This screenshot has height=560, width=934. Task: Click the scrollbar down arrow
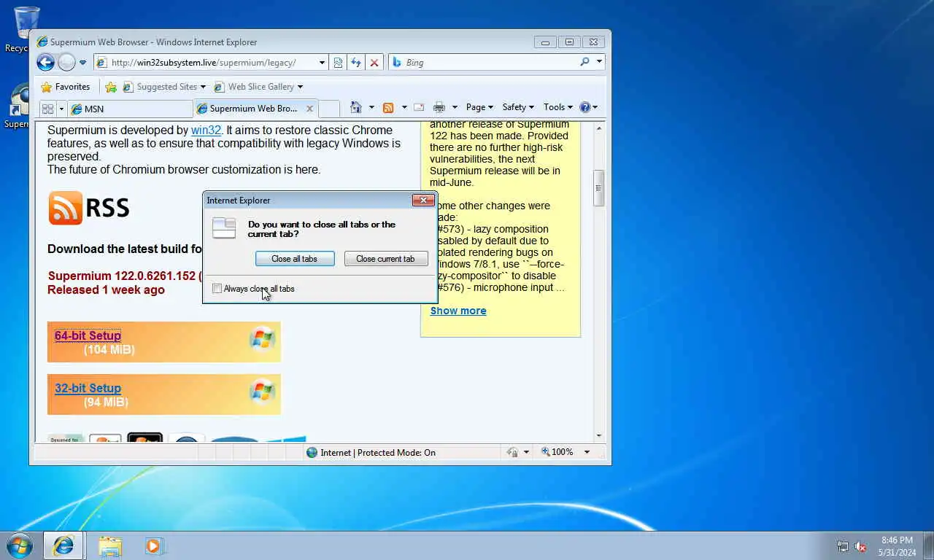point(599,435)
